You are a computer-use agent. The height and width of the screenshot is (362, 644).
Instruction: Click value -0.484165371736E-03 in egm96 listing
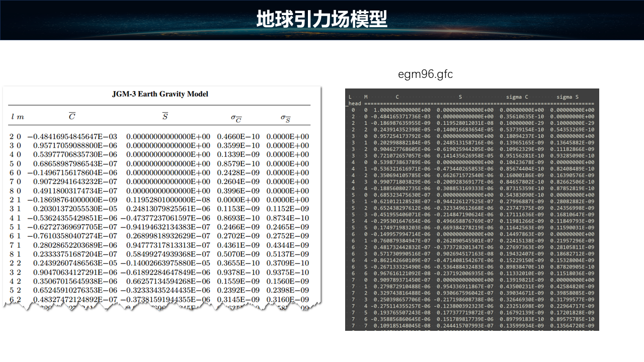(400, 116)
